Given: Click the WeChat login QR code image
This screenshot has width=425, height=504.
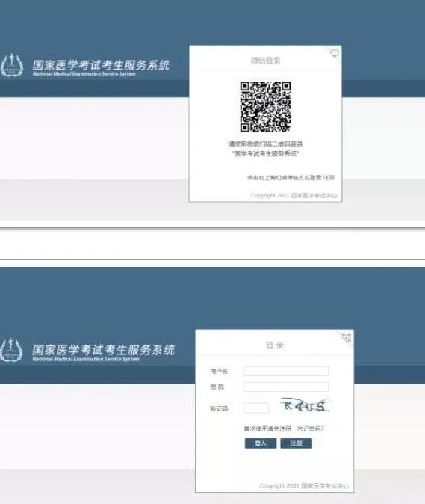Looking at the screenshot, I should click(265, 107).
